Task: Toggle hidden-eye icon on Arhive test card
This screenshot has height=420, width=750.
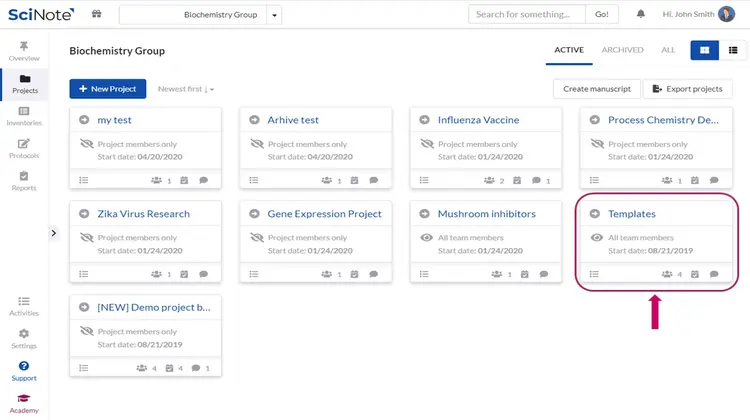Action: (x=257, y=144)
